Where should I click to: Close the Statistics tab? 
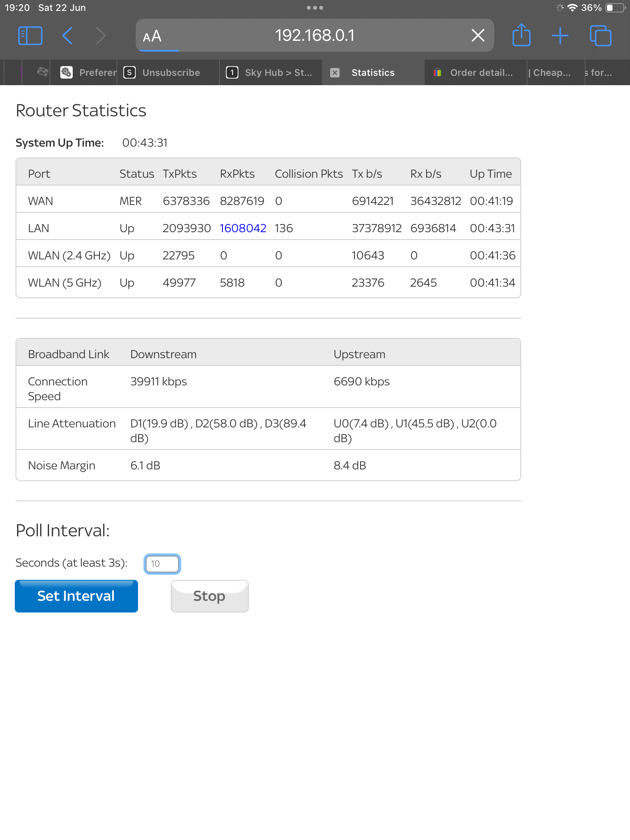pos(334,73)
